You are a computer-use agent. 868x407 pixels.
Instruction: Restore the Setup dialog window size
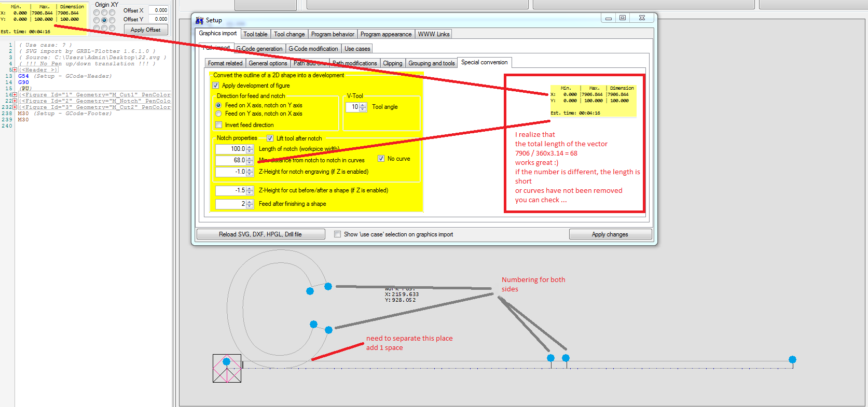623,18
